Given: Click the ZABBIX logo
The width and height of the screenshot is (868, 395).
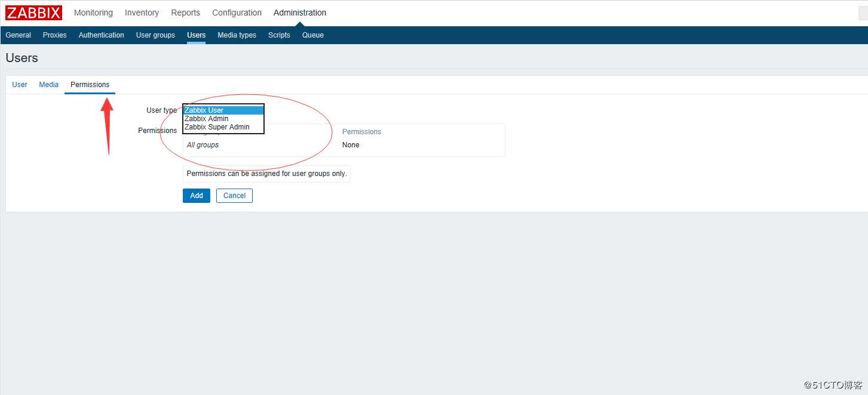Looking at the screenshot, I should 33,13.
